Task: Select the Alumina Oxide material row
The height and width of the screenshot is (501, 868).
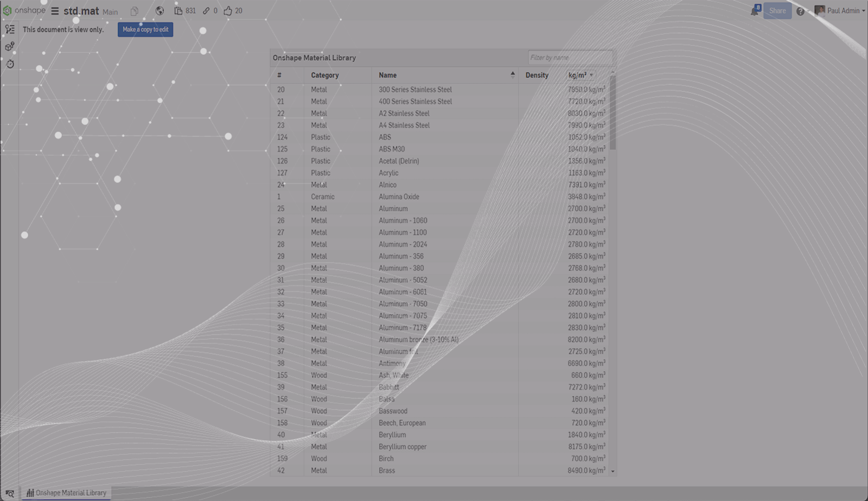Action: pyautogui.click(x=399, y=197)
